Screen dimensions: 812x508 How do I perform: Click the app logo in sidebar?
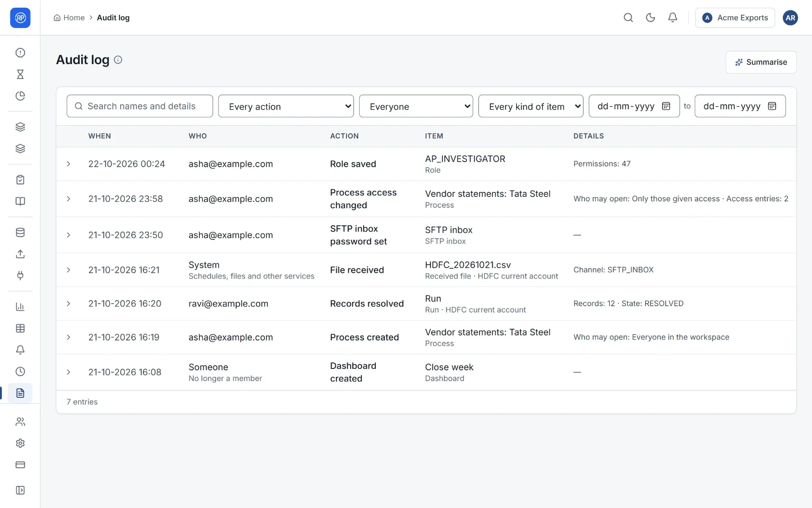pyautogui.click(x=20, y=18)
